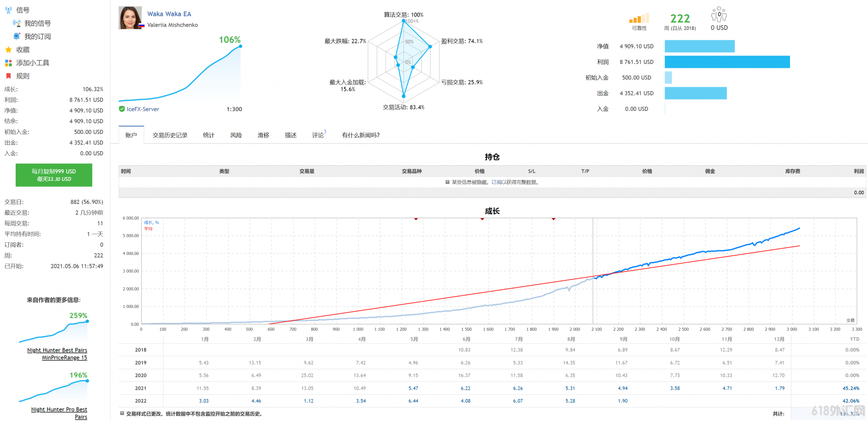Viewport: 868px width, 421px height.
Task: Click the 盈利交易: 74.1% radar label
Action: 462,41
